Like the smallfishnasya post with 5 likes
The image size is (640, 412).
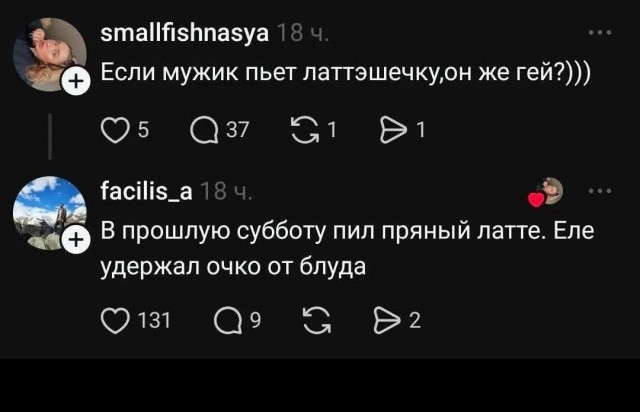[x=116, y=128]
